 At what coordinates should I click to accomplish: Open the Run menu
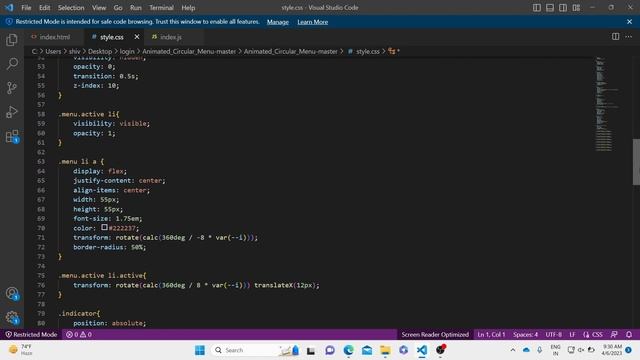(136, 8)
